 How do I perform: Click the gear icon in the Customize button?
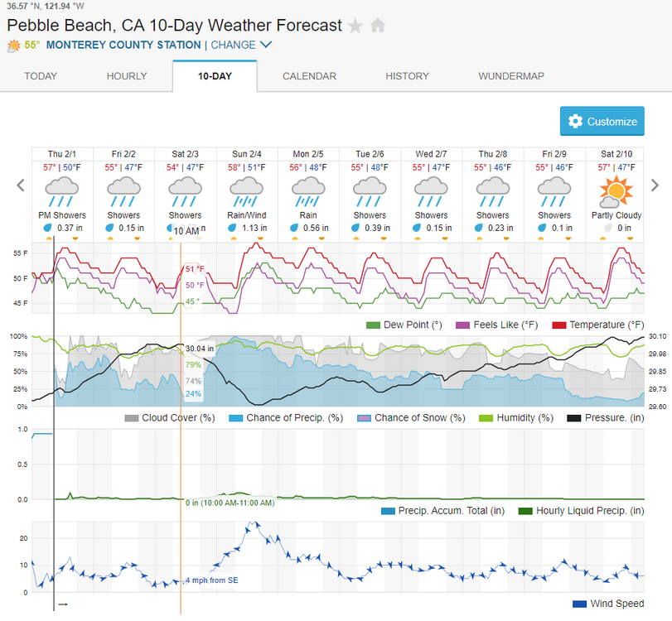tap(575, 122)
